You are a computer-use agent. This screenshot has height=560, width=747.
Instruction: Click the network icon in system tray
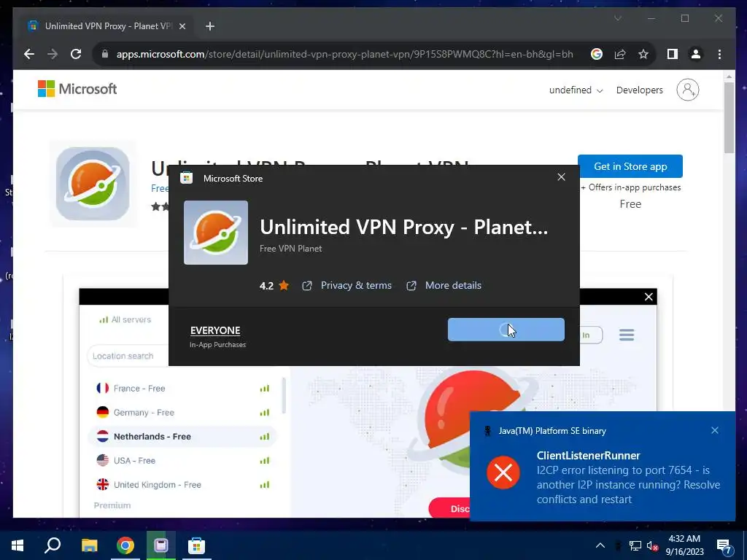tap(635, 545)
